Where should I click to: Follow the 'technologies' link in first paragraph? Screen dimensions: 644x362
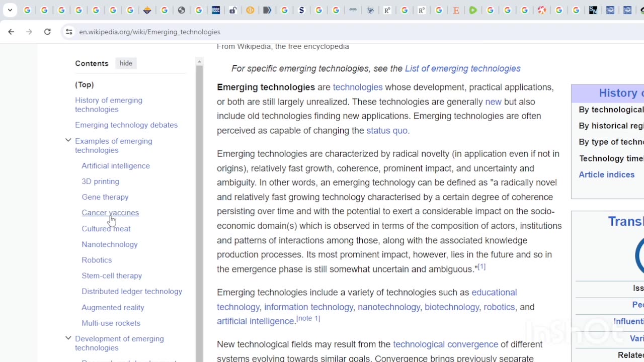coord(358,87)
